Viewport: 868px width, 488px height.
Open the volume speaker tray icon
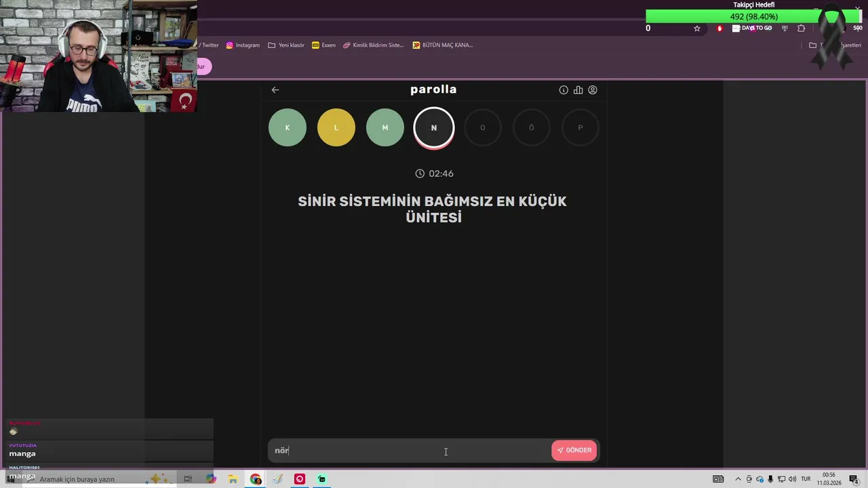click(791, 479)
